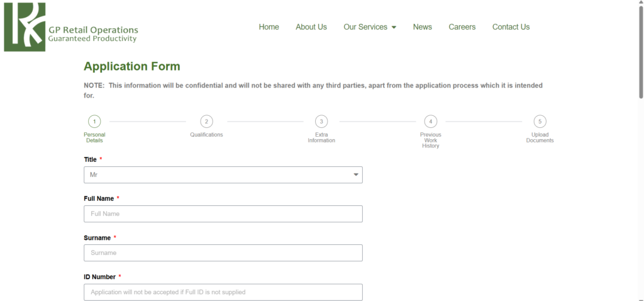This screenshot has height=301, width=644.
Task: Click the GP Retail Operations logo
Action: tap(70, 27)
